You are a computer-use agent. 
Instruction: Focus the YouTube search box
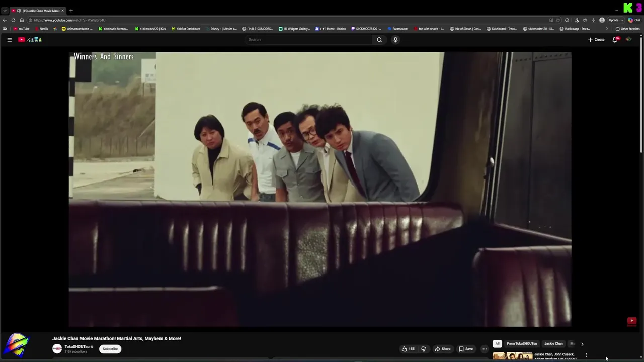(309, 40)
